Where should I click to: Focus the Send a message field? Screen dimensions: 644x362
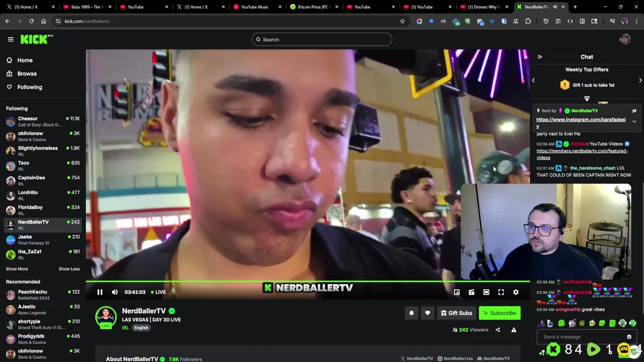click(x=581, y=337)
